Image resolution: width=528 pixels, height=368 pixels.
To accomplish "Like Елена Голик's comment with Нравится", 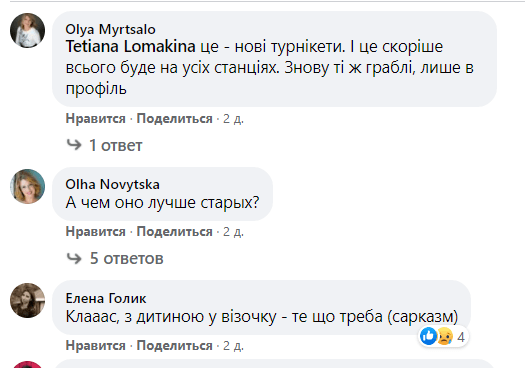I will coord(96,346).
